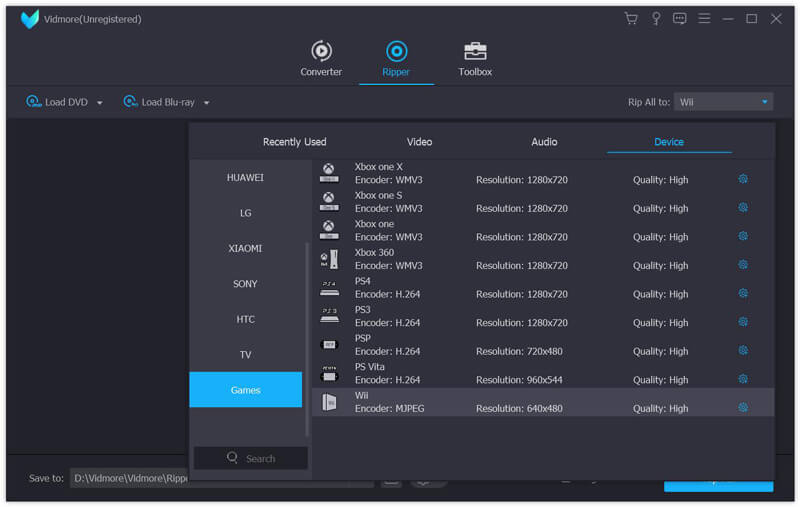Click the gear icon on Wii row
This screenshot has height=507, width=800.
coord(743,408)
